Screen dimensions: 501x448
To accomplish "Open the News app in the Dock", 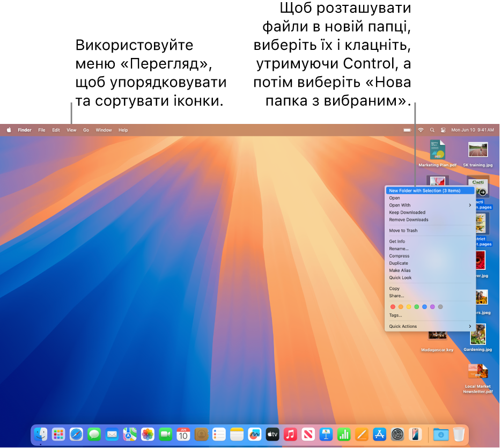I will click(x=308, y=435).
